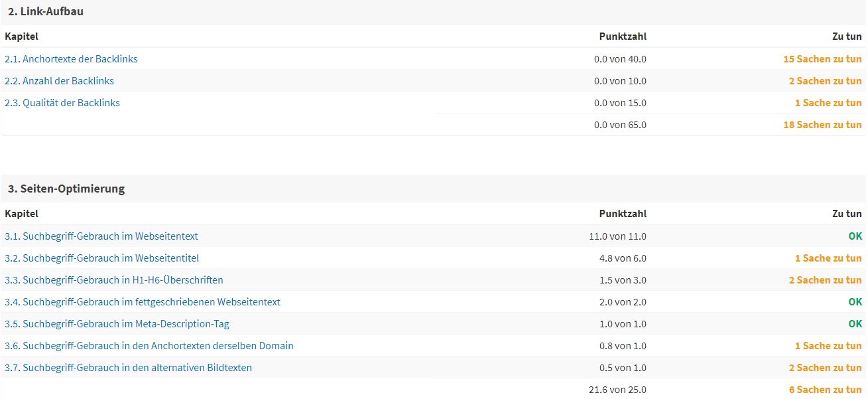Click '2 Sachen zu tun' for Anzahl der Backlinks
The width and height of the screenshot is (868, 399).
tap(825, 81)
